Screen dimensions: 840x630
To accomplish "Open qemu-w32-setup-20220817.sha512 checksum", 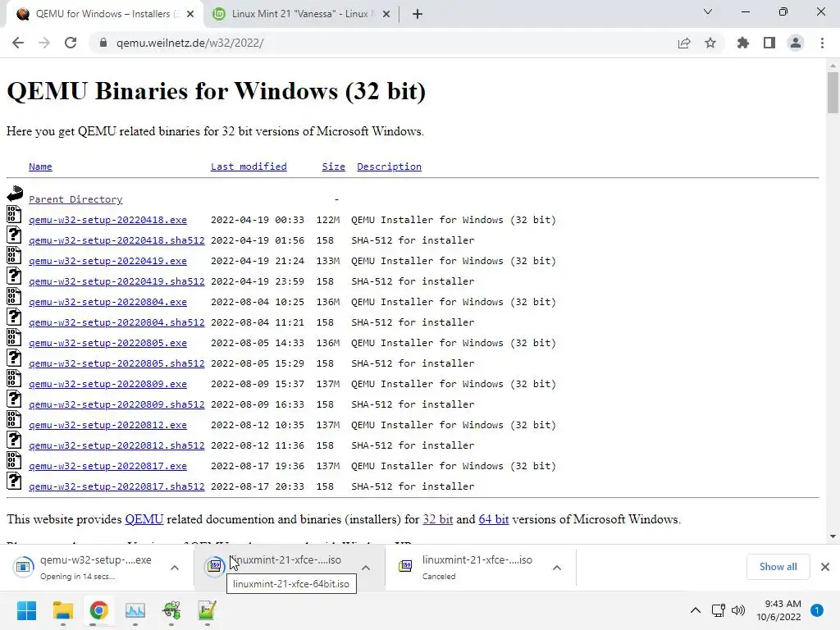I will click(x=116, y=486).
